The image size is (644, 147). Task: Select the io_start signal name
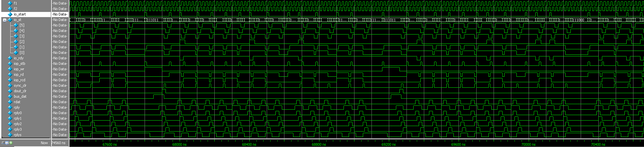click(20, 14)
